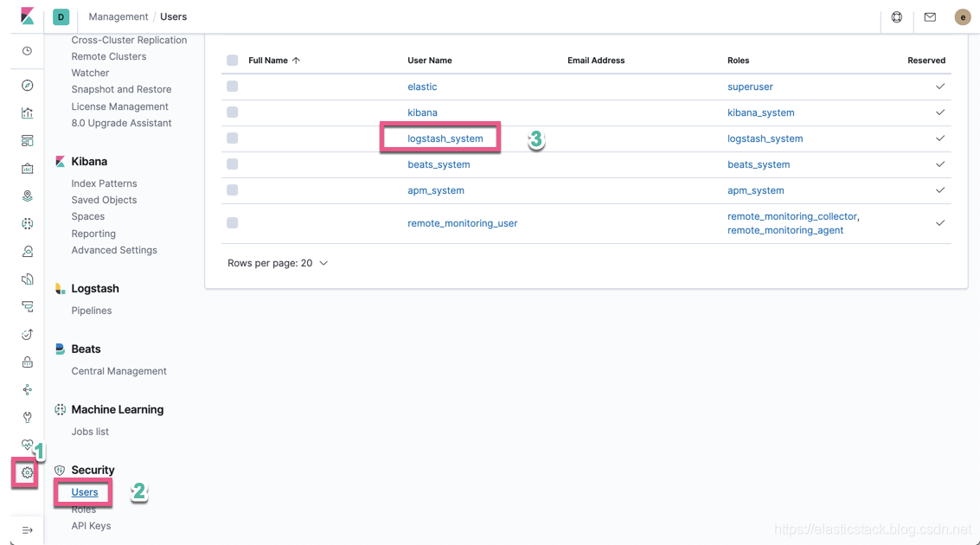Screen dimensions: 980x545
Task: Open Reporting menu item
Action: point(93,234)
